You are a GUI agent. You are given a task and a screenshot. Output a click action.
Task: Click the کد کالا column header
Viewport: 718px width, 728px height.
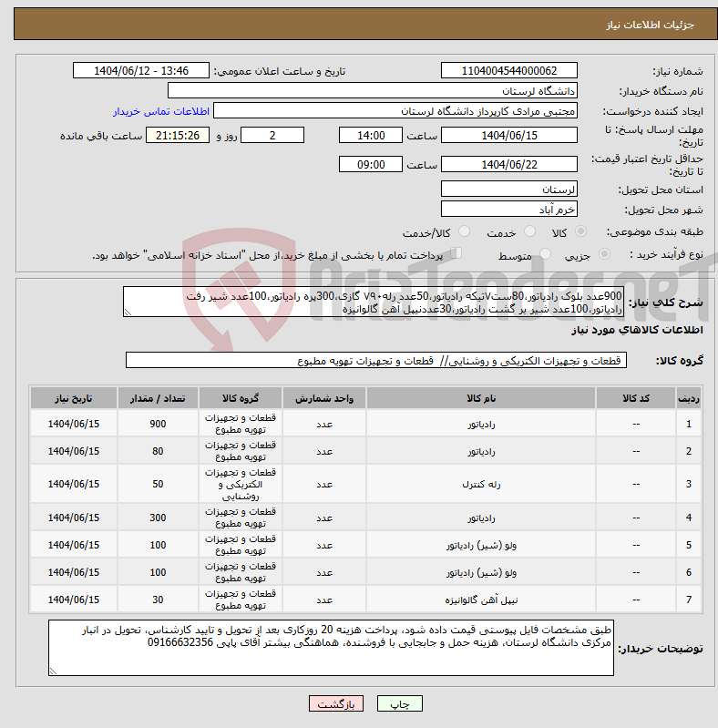[x=636, y=398]
